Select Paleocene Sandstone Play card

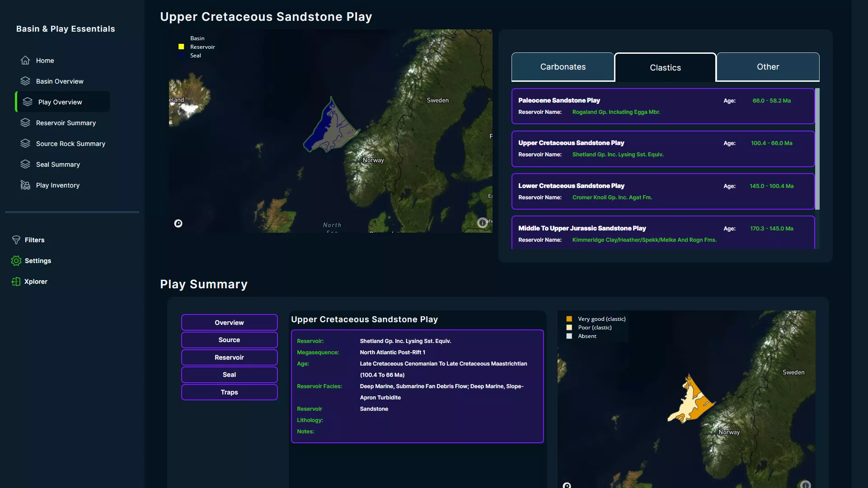662,106
